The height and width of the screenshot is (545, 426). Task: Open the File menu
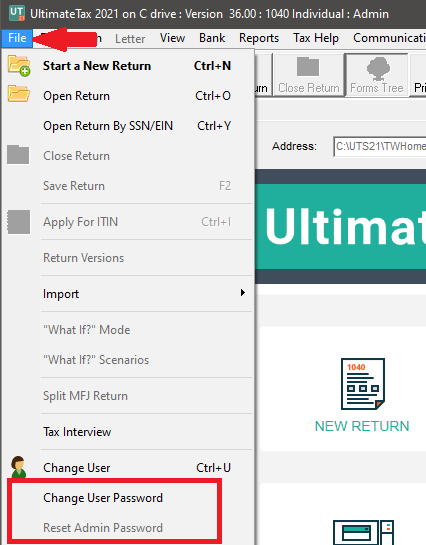[x=17, y=38]
